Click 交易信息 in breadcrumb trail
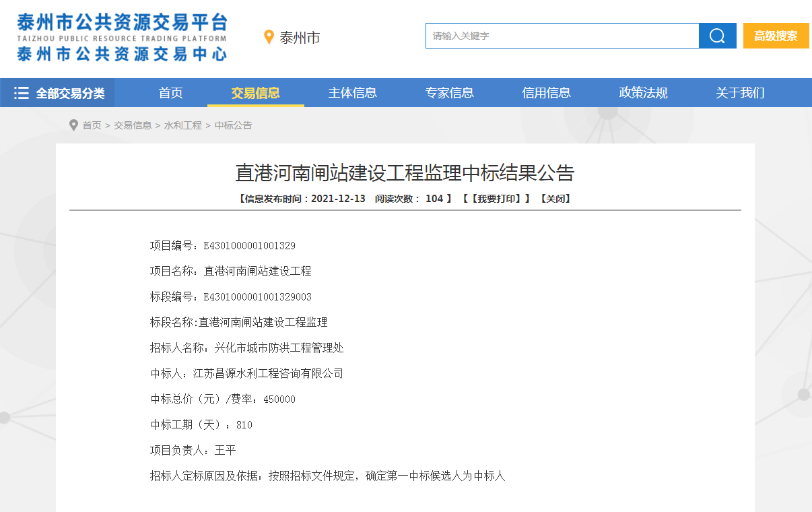The height and width of the screenshot is (512, 812). pos(133,125)
